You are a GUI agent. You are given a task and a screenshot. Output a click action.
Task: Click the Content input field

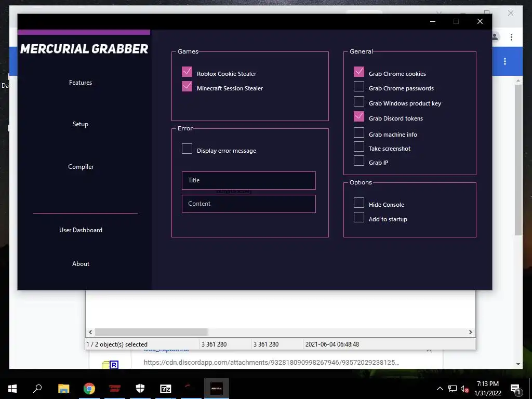click(x=249, y=204)
